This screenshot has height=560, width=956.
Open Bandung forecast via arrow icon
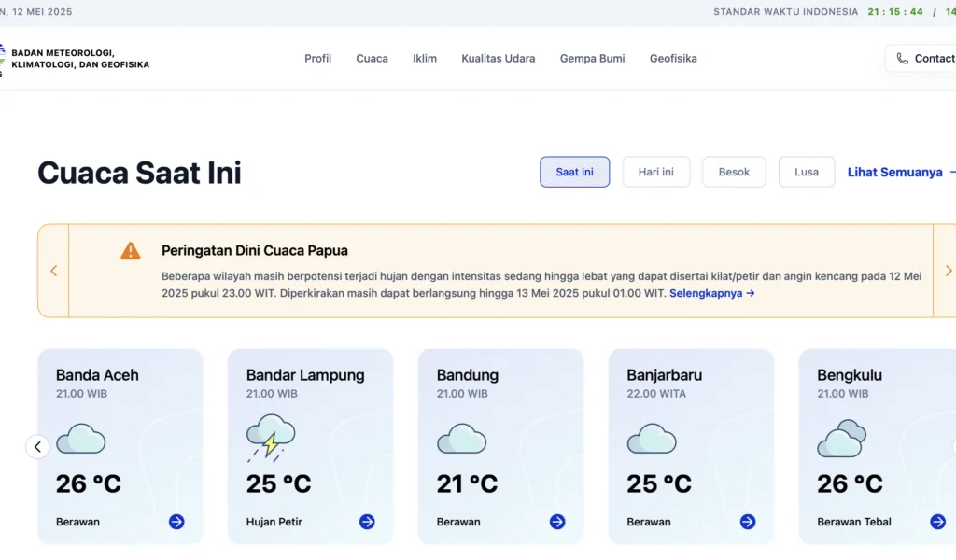pos(557,522)
